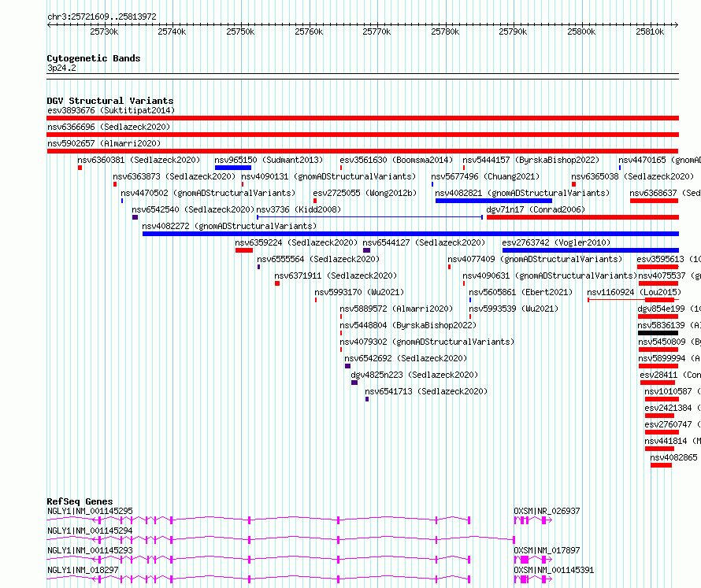Screen dimensions: 701x588
Task: Click nsv5993170 (Wu2021) label
Action: 359,292
